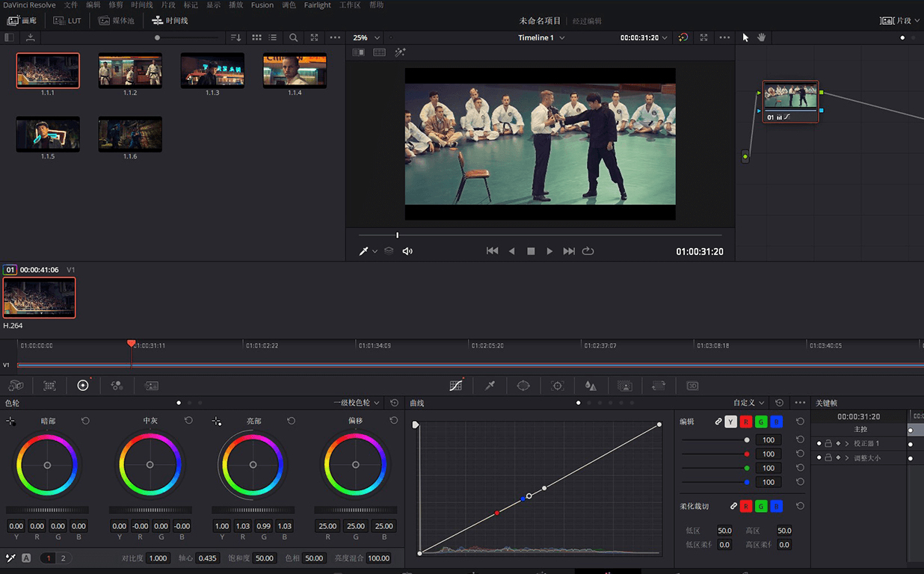Toggle the Y curve channel button
This screenshot has height=574, width=924.
coord(730,422)
